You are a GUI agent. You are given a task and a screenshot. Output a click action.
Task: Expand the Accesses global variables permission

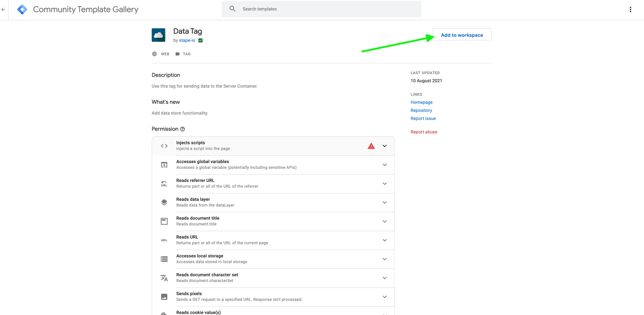[385, 165]
